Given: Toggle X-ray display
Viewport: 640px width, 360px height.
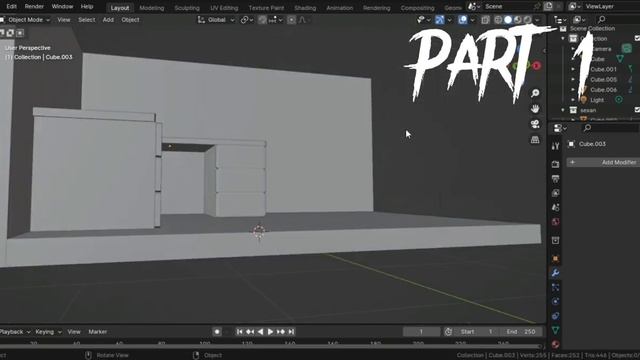Looking at the screenshot, I should click(x=485, y=20).
